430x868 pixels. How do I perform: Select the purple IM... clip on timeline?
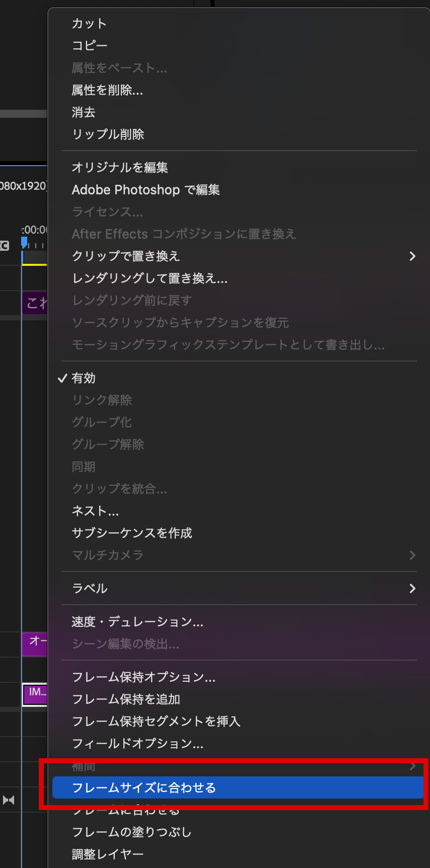click(35, 693)
